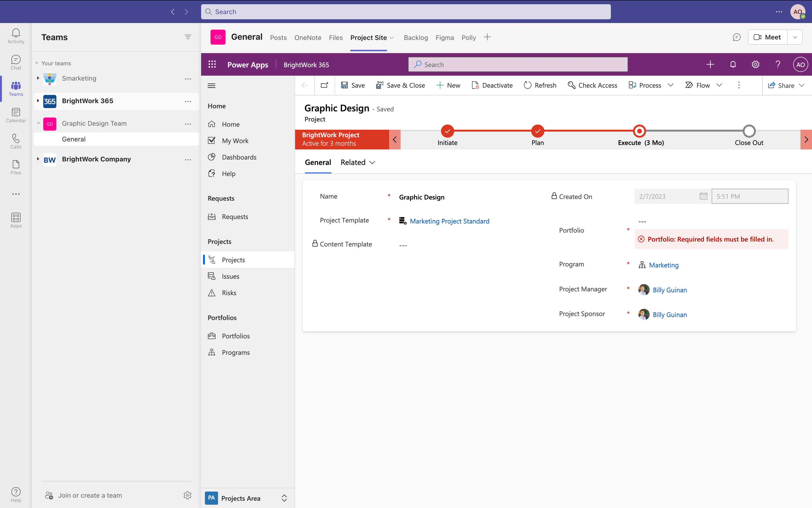Click the Teams top search box
This screenshot has height=508, width=812.
tap(406, 12)
